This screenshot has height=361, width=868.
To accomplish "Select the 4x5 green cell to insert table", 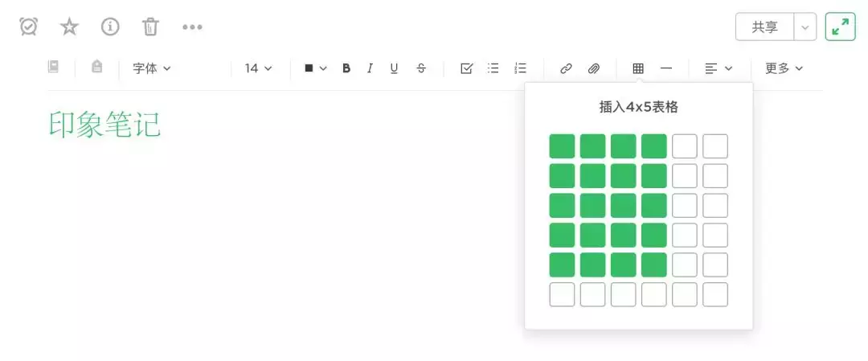I will [653, 265].
